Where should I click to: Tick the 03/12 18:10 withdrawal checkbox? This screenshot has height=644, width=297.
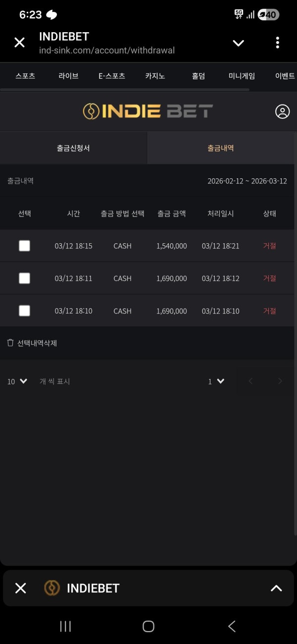pos(24,311)
